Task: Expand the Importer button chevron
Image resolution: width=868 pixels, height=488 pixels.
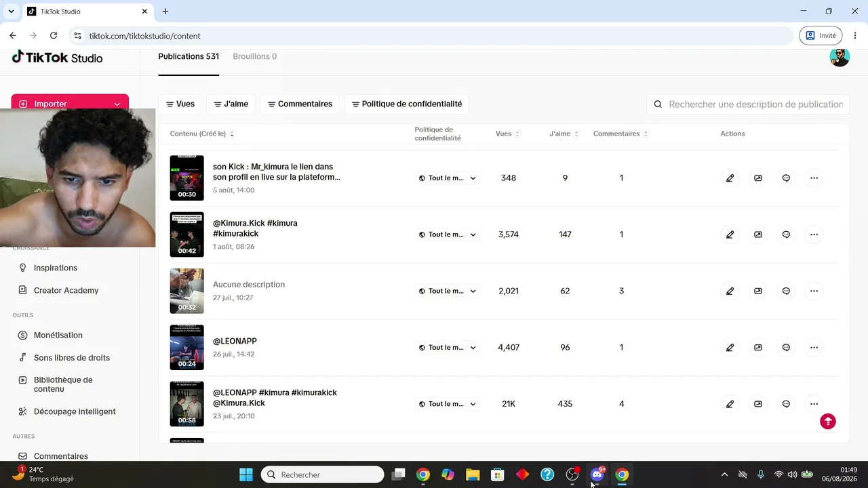Action: (117, 104)
